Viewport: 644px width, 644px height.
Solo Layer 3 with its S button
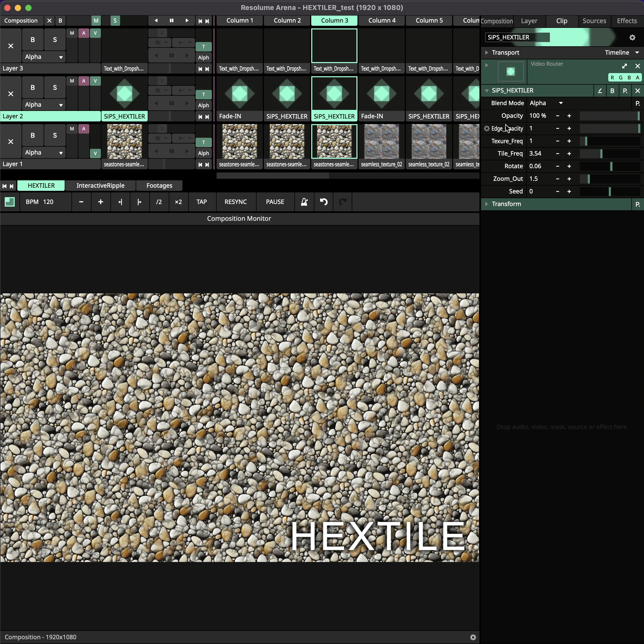(x=55, y=39)
